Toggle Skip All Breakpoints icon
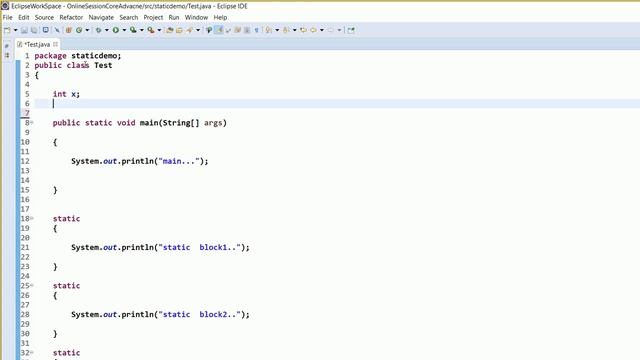The width and height of the screenshot is (640, 360). 57,30
